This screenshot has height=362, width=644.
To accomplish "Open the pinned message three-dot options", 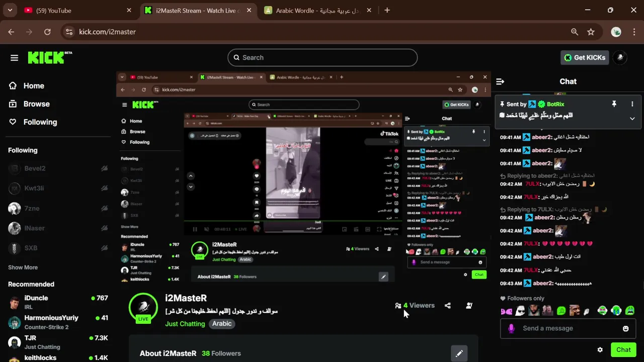I will point(632,104).
